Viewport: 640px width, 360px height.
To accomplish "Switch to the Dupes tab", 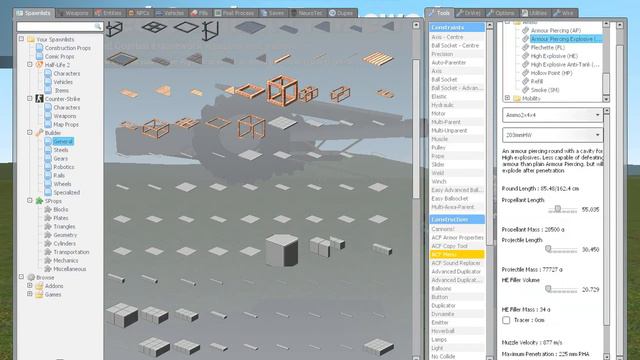I will 341,13.
